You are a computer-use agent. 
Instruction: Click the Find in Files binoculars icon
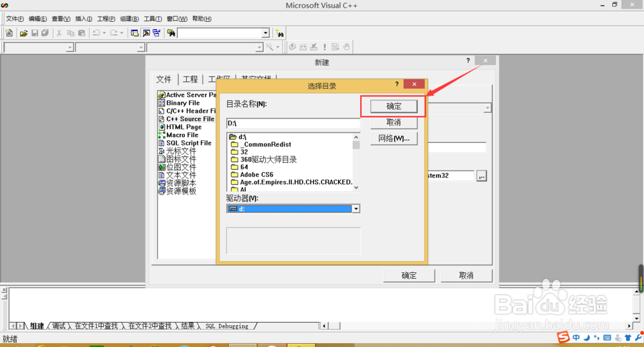point(171,33)
